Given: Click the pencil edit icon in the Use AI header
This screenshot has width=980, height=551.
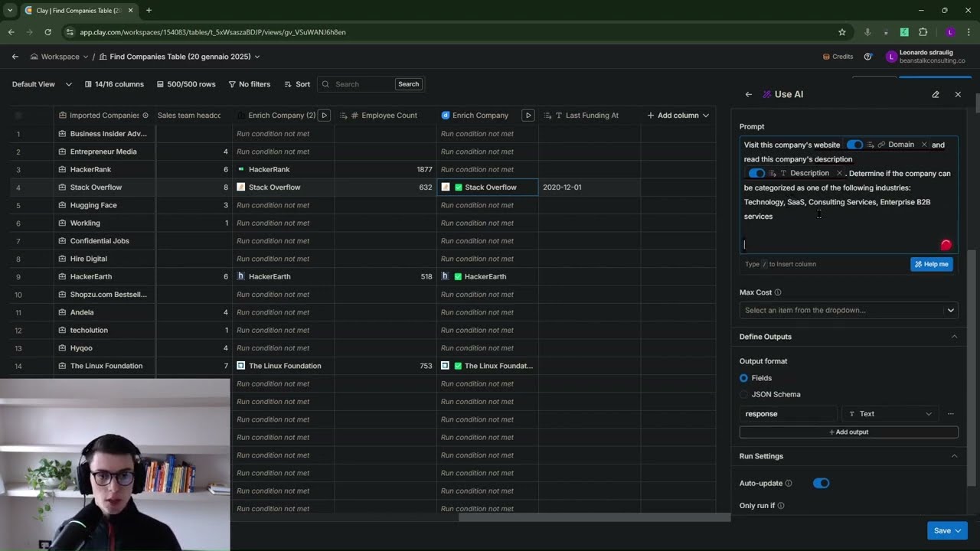Looking at the screenshot, I should (x=936, y=94).
